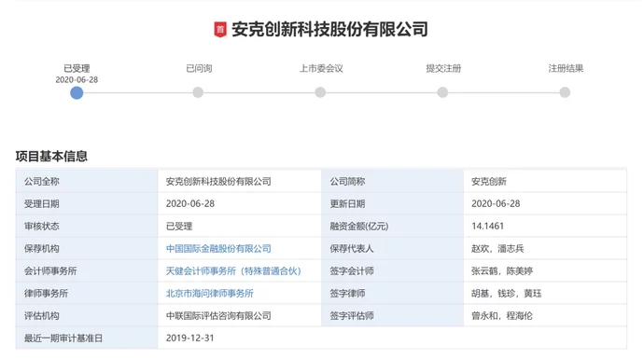
Task: Click the 律师事务所 row label
Action: click(46, 294)
